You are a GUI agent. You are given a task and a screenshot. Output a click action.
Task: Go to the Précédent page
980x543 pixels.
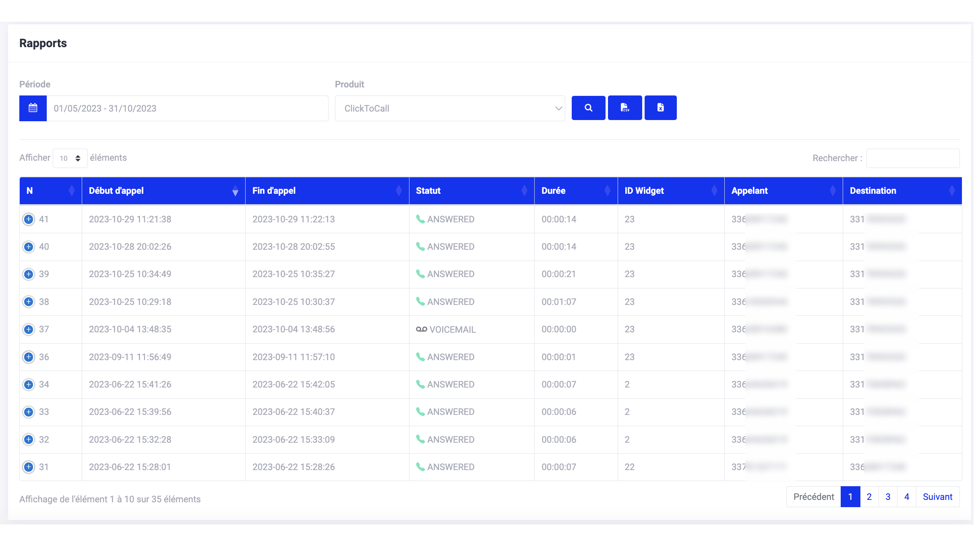pos(814,497)
